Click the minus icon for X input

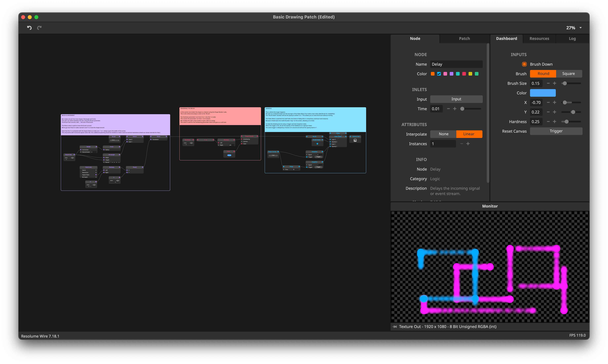548,102
